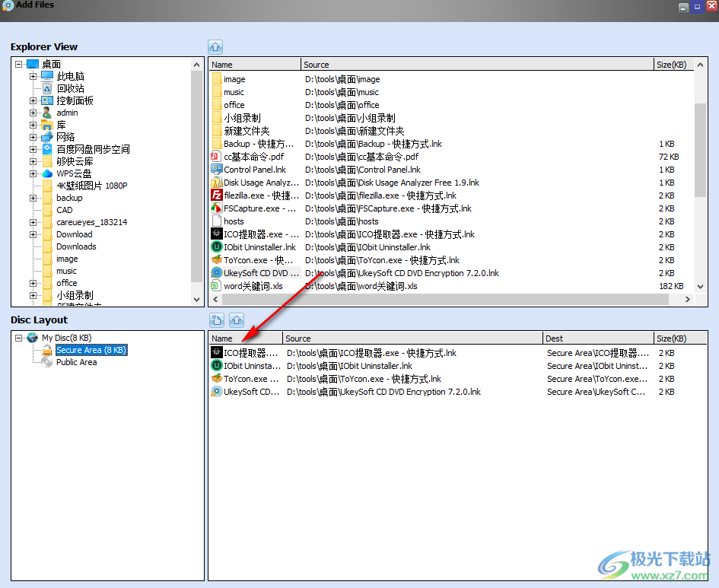The width and height of the screenshot is (719, 588).
Task: Click the tree panel scroll up arrow
Action: 197,65
